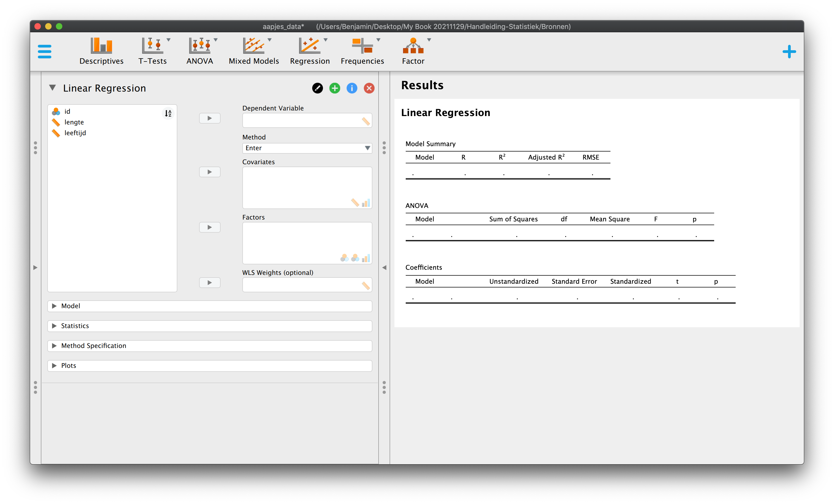Screen dimensions: 834x504
Task: Open the ANOVA module menu
Action: click(x=200, y=51)
